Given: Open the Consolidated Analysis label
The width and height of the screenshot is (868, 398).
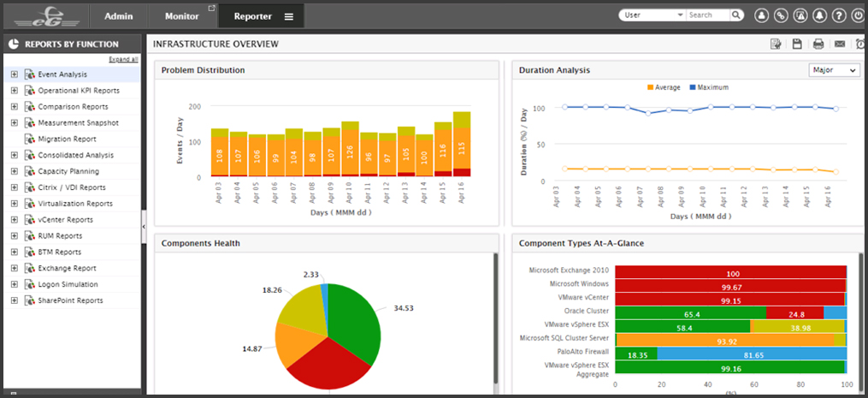Looking at the screenshot, I should [76, 155].
